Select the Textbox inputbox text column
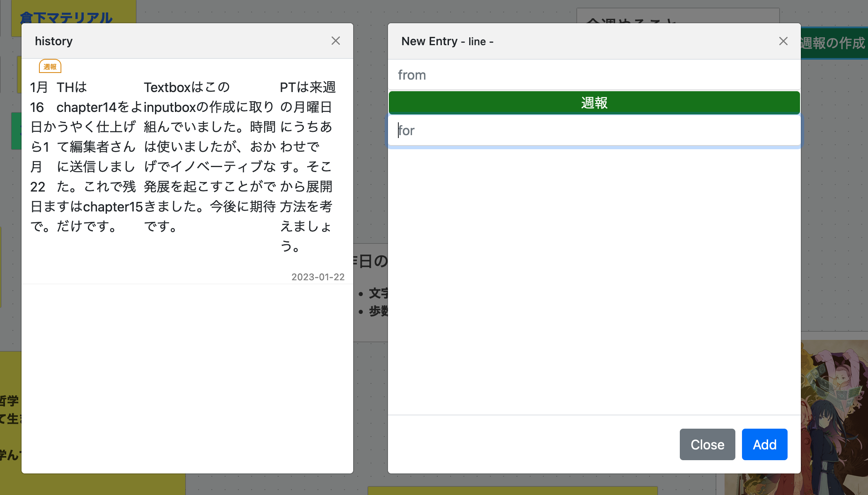 click(209, 157)
